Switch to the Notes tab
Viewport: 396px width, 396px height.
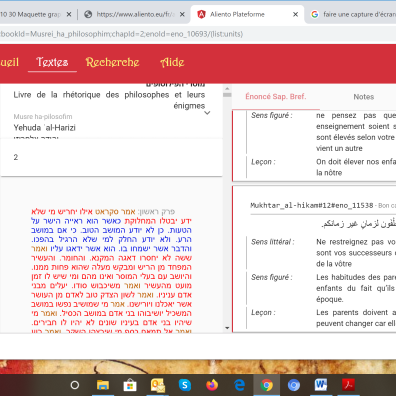pos(363,97)
